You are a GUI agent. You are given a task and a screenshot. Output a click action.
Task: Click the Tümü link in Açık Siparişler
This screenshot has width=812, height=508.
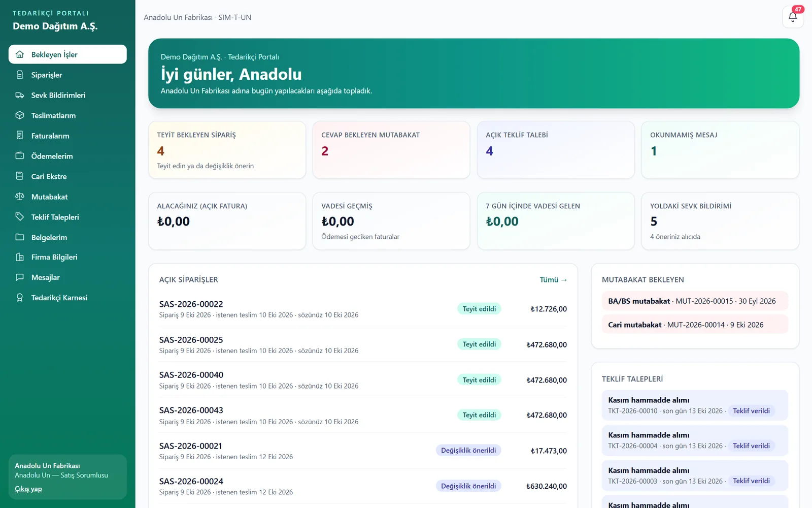[553, 280]
